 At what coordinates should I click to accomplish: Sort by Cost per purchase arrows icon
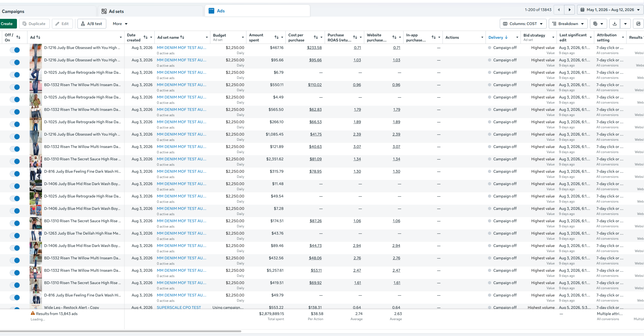tap(316, 37)
